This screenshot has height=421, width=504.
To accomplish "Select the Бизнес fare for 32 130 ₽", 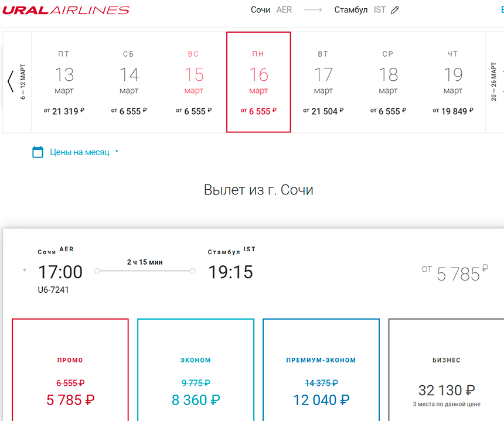I will [446, 375].
